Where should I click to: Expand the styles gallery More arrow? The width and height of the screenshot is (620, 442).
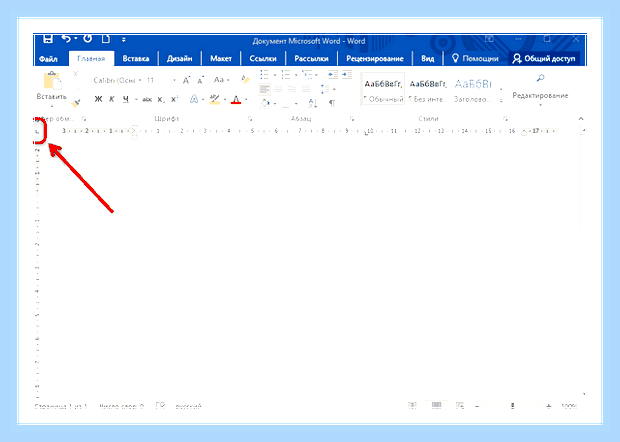tap(501, 101)
